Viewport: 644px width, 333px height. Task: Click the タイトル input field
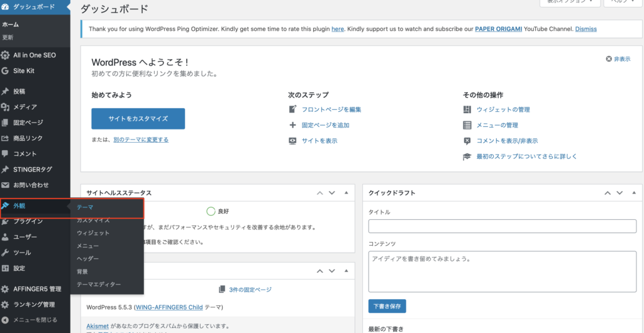tap(502, 226)
